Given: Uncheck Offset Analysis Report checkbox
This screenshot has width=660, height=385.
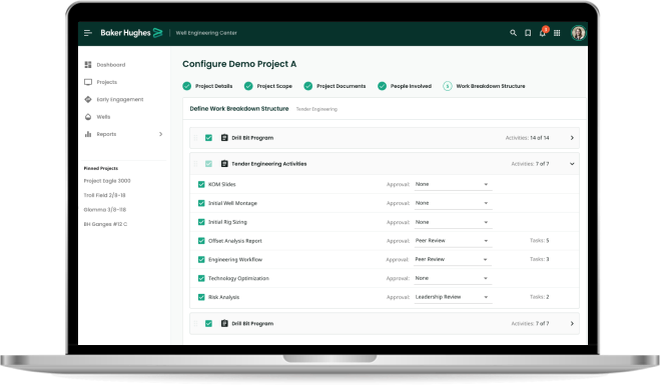Looking at the screenshot, I should [201, 241].
